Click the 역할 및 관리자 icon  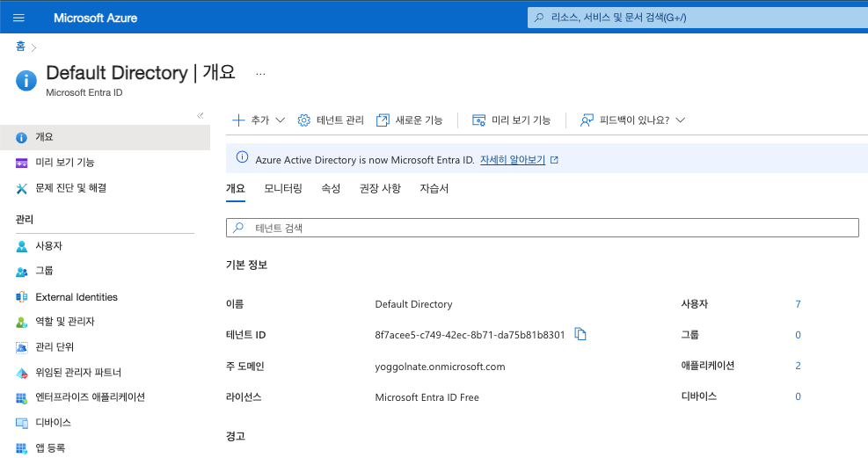click(22, 323)
